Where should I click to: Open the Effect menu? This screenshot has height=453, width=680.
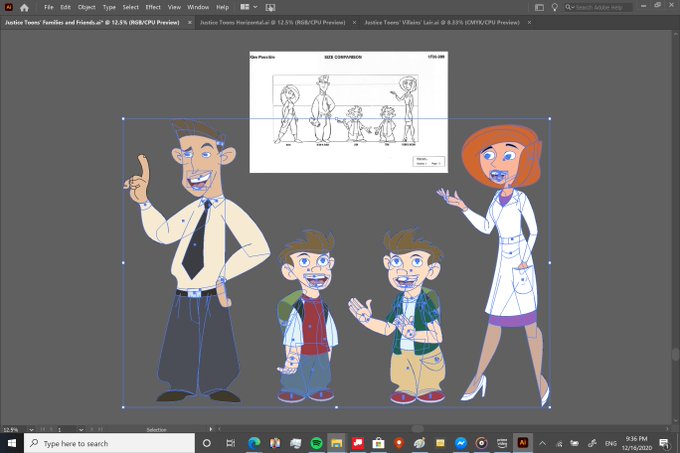pos(153,7)
